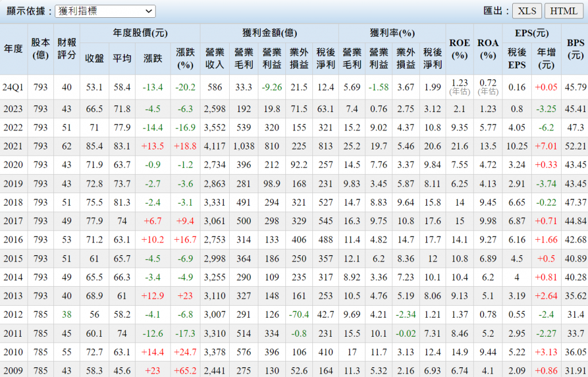
Task: Click the 平均 price column header
Action: point(121,58)
